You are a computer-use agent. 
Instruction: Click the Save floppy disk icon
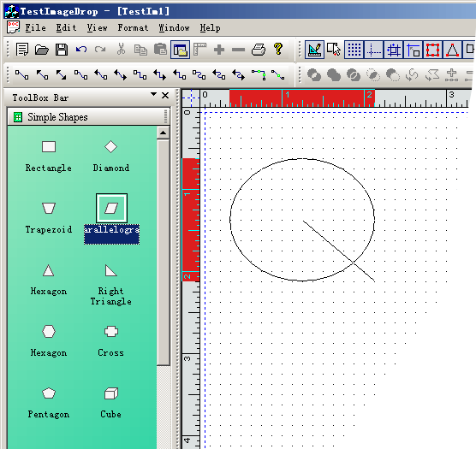[x=62, y=50]
